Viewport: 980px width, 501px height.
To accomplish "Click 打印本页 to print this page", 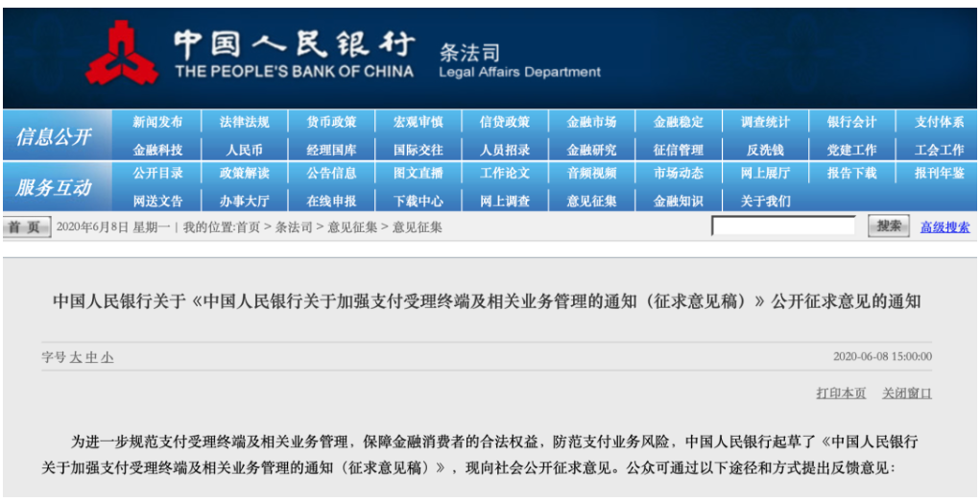I will click(841, 394).
